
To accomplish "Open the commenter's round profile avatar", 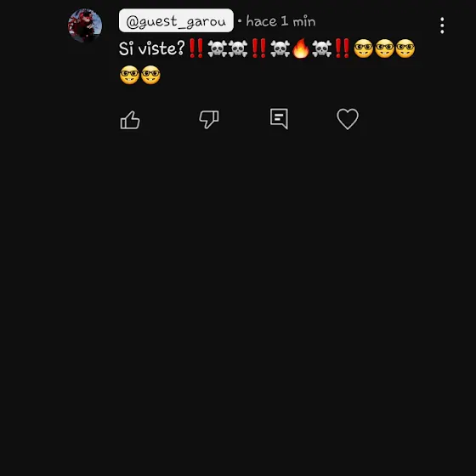I will (x=85, y=25).
